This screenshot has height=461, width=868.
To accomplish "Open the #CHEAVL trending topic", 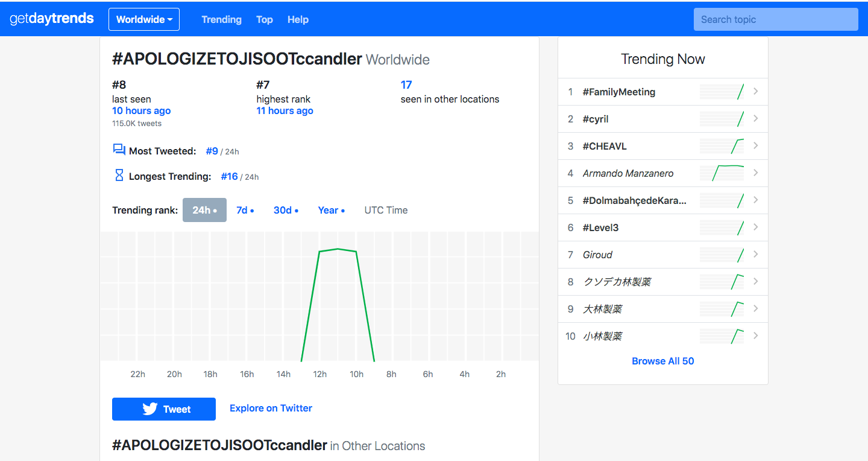I will tap(605, 146).
